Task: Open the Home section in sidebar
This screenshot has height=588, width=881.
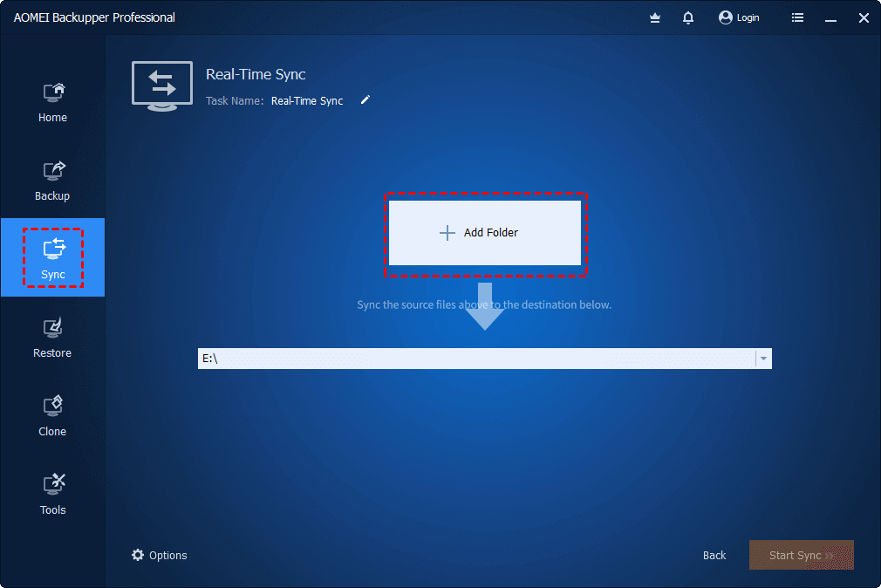Action: [x=53, y=103]
